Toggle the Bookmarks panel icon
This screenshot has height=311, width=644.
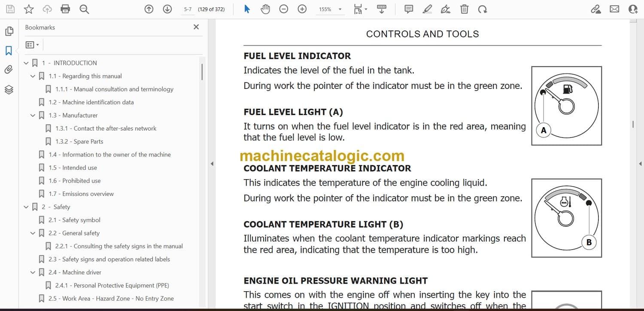point(9,51)
